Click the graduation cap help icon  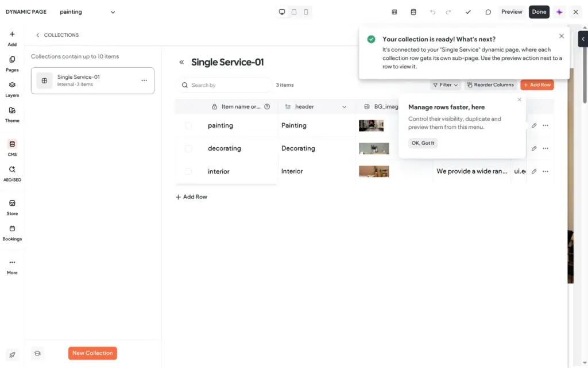(37, 354)
